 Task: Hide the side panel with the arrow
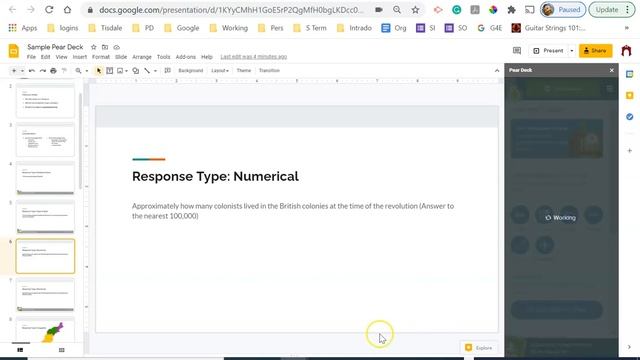click(629, 347)
